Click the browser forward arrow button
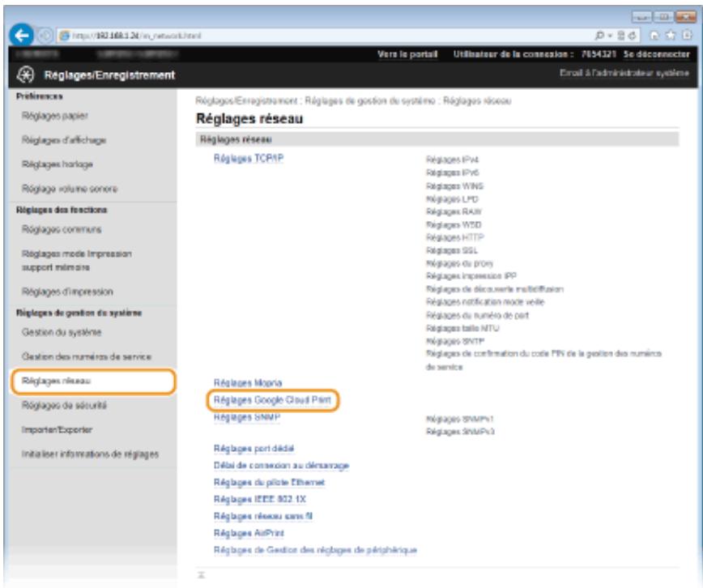Viewport: 703px width, 588px height. point(45,35)
